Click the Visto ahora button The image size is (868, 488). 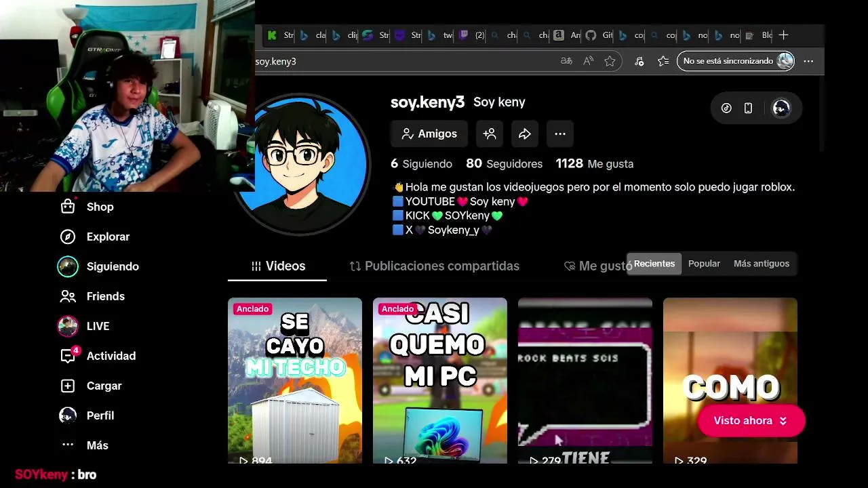click(751, 421)
